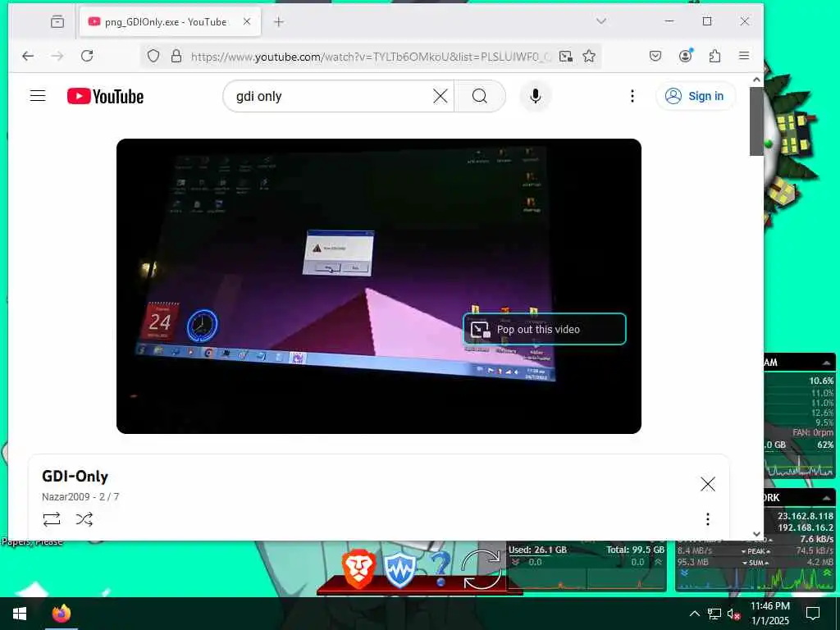Viewport: 840px width, 630px height.
Task: Open notification action center
Action: point(813,614)
